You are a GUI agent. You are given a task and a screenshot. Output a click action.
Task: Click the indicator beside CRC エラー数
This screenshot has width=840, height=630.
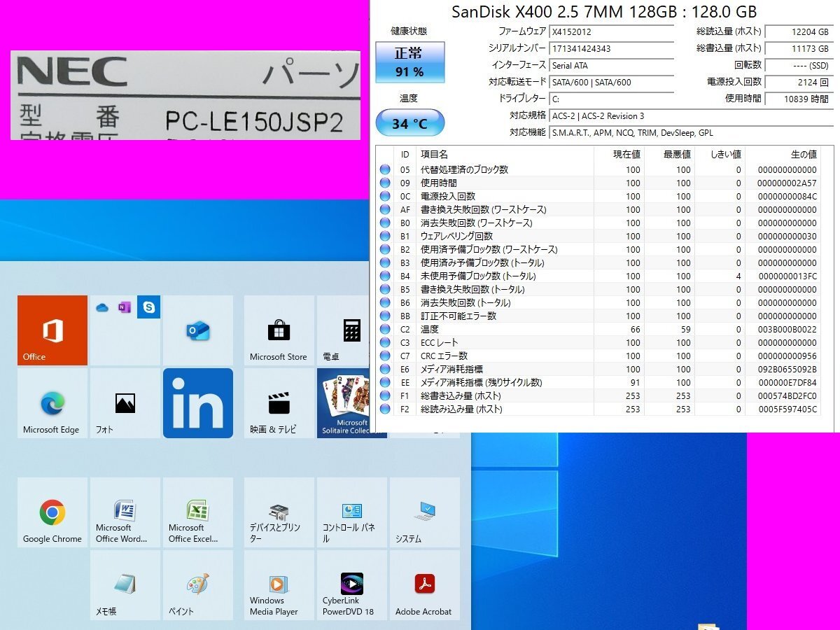386,356
